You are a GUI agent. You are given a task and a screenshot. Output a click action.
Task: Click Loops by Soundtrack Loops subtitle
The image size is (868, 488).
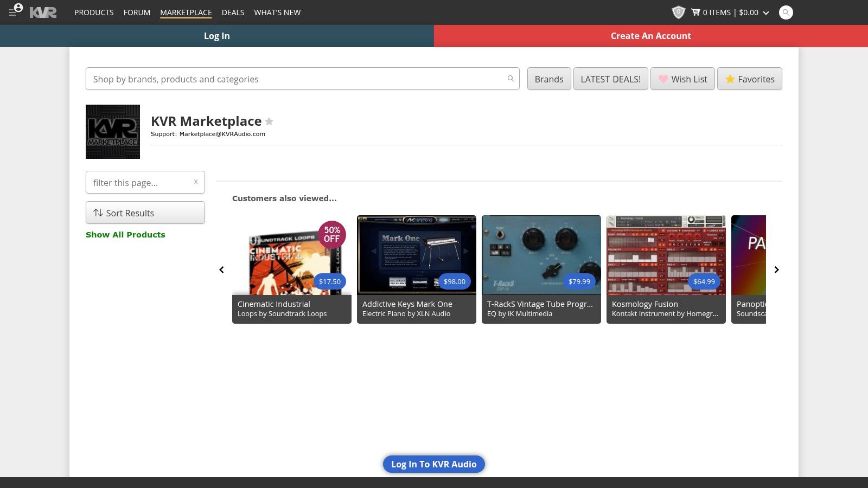(x=282, y=314)
